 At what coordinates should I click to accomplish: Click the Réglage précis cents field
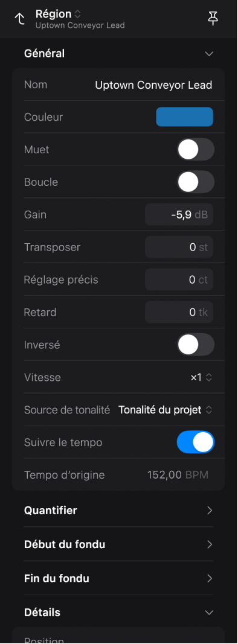pos(179,279)
